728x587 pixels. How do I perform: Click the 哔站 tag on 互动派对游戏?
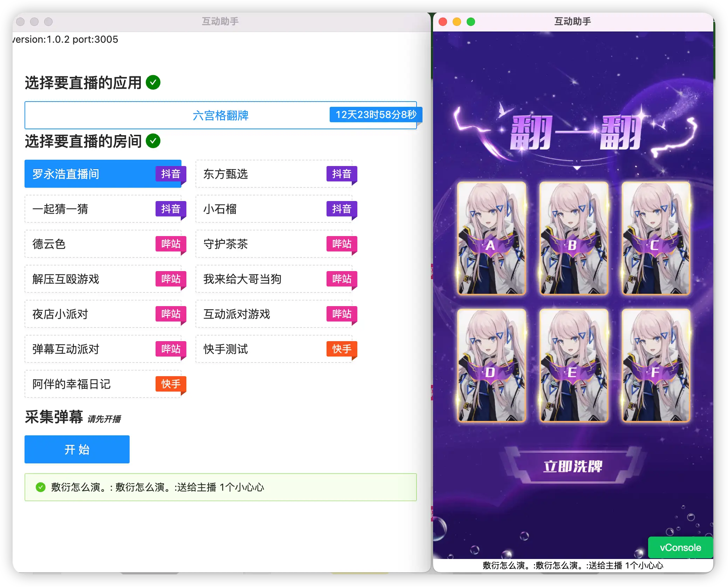[342, 314]
